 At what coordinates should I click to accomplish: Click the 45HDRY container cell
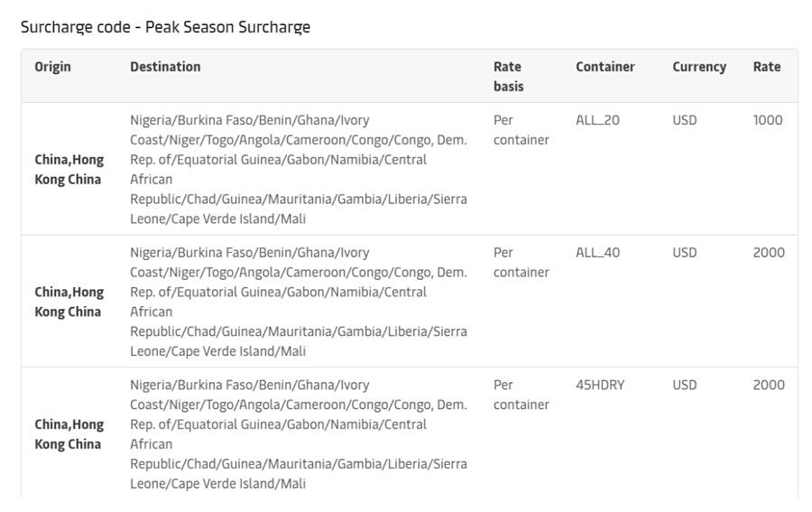[x=600, y=385]
